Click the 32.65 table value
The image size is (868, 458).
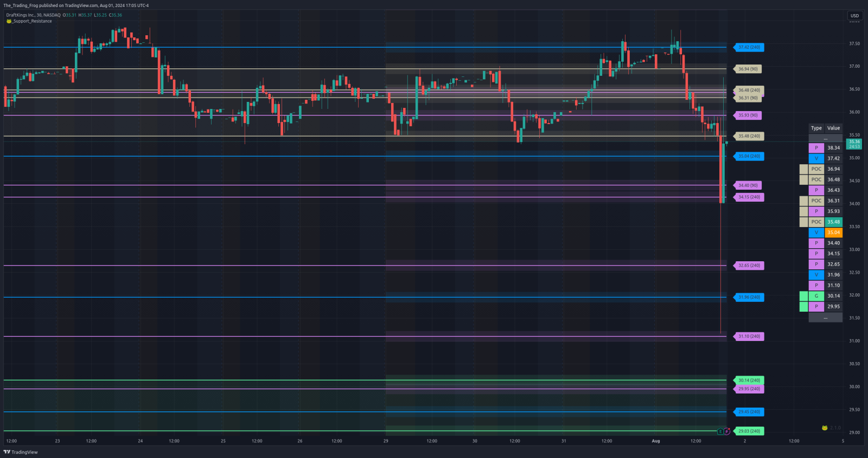833,265
